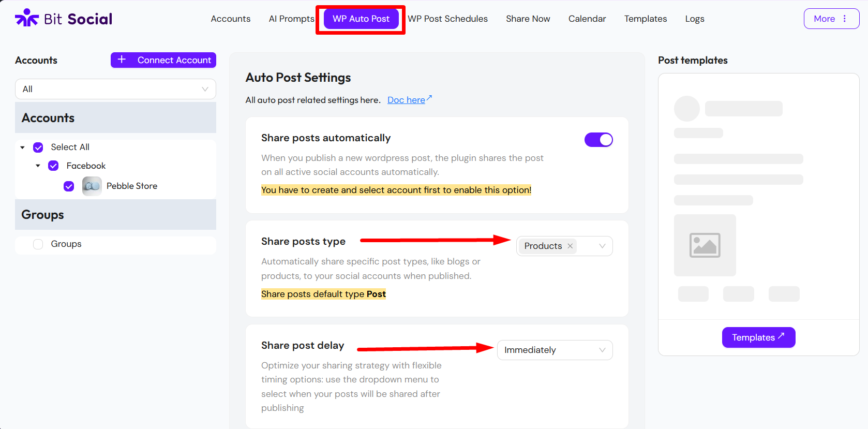The width and height of the screenshot is (868, 429).
Task: Open the Calendar tab
Action: pyautogui.click(x=587, y=19)
